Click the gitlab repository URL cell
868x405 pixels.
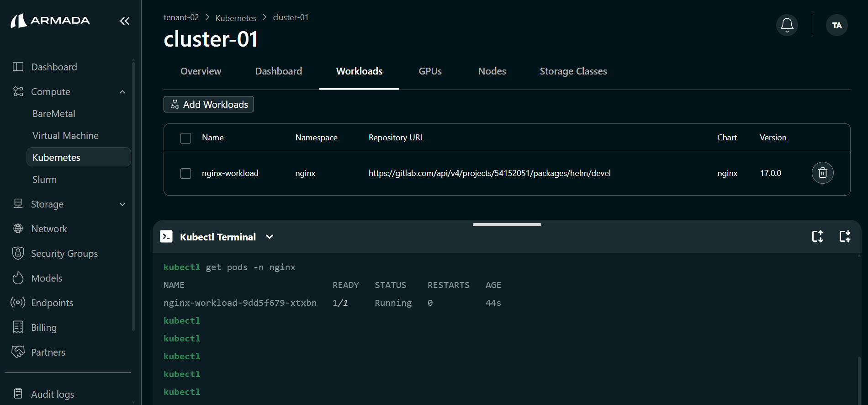(x=489, y=173)
